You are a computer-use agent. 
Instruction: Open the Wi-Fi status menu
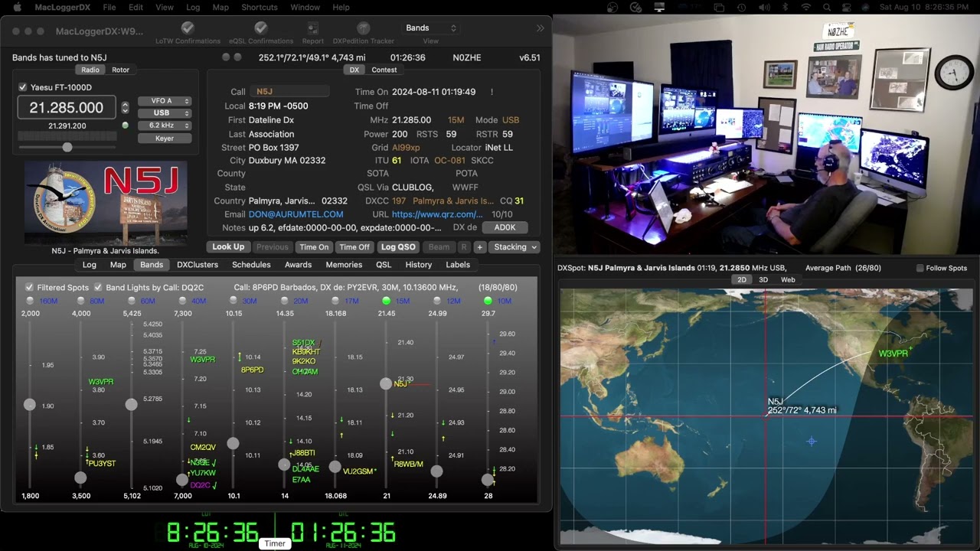(805, 7)
